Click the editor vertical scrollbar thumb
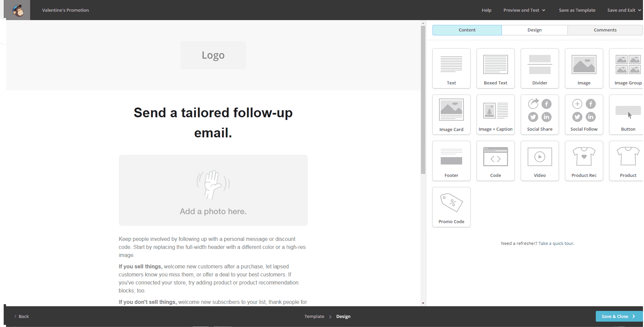 click(x=423, y=100)
